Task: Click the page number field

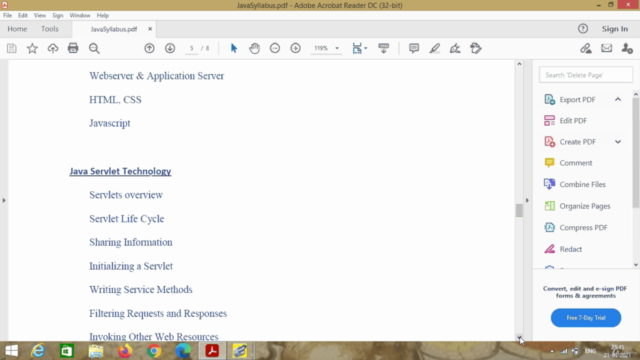Action: (x=191, y=48)
